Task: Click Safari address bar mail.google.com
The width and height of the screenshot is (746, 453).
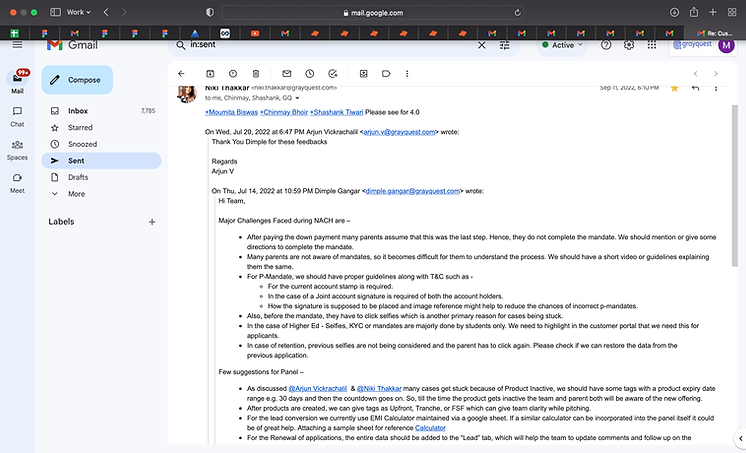Action: pyautogui.click(x=373, y=13)
